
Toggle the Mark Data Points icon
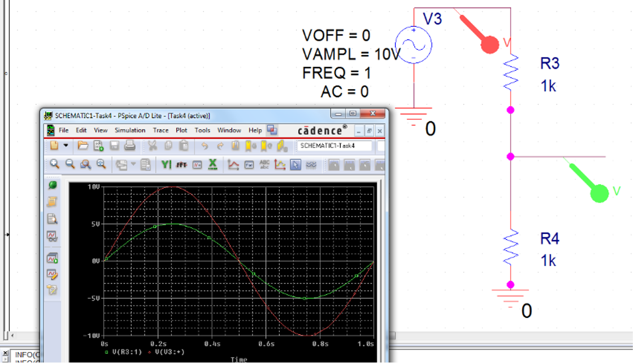(280, 165)
